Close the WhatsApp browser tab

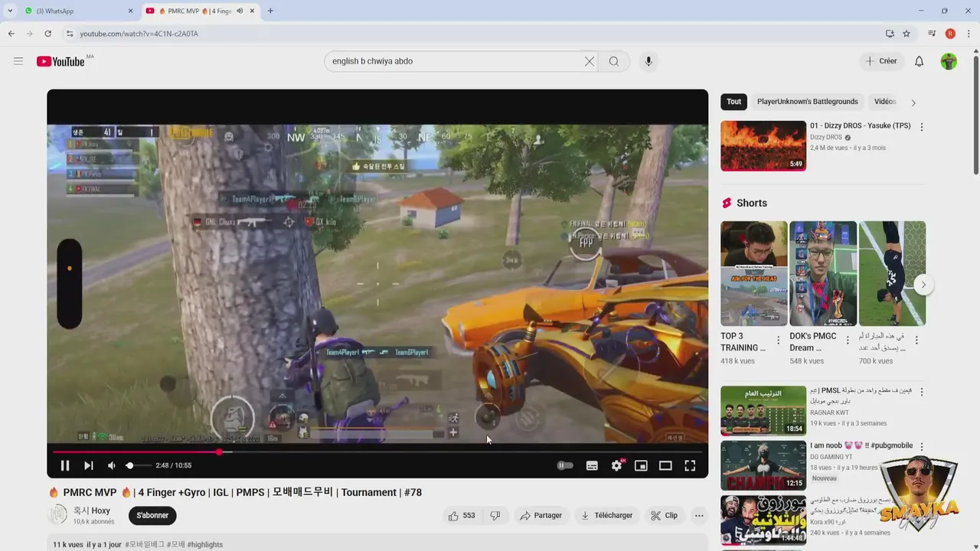point(130,11)
